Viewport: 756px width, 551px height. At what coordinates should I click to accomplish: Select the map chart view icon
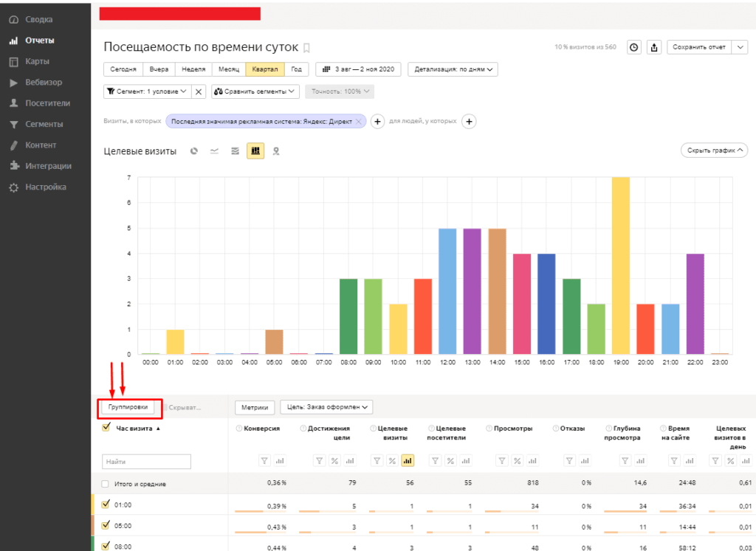pyautogui.click(x=276, y=151)
